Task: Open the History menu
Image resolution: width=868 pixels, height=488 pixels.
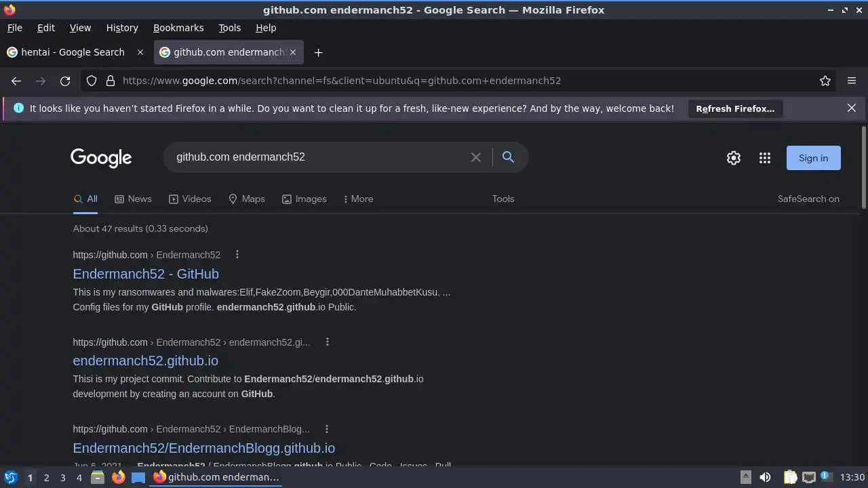Action: pyautogui.click(x=122, y=28)
